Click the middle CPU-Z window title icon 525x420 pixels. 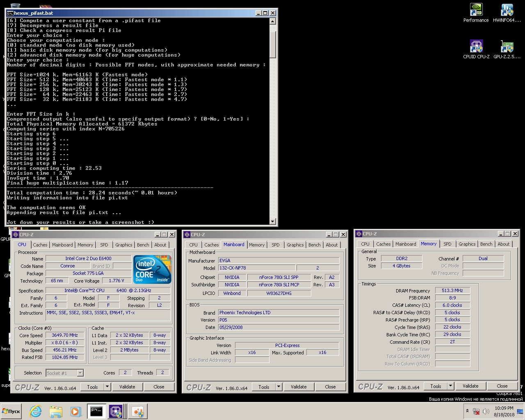click(187, 235)
